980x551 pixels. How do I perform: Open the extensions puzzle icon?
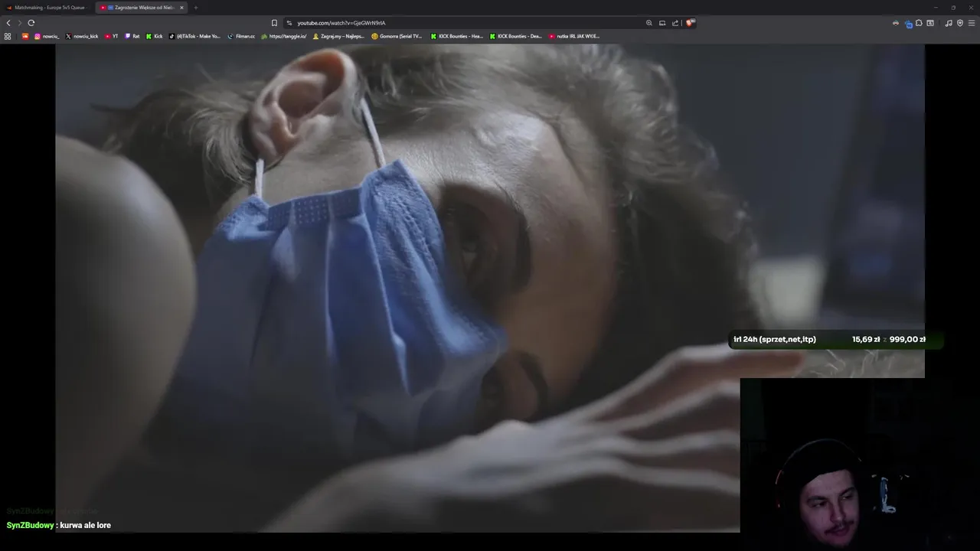[x=919, y=23]
